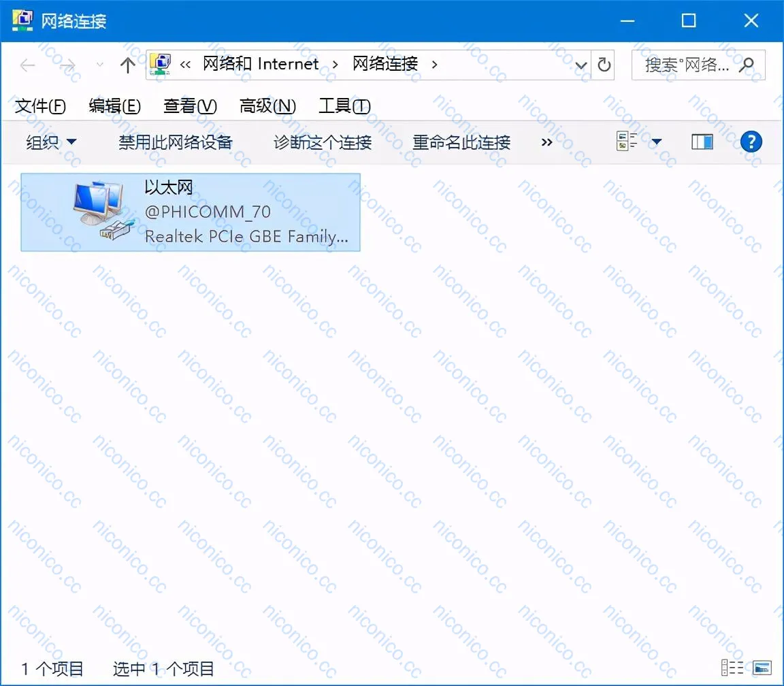Click the 网络连接 breadcrumb segment
This screenshot has width=784, height=686.
click(385, 64)
